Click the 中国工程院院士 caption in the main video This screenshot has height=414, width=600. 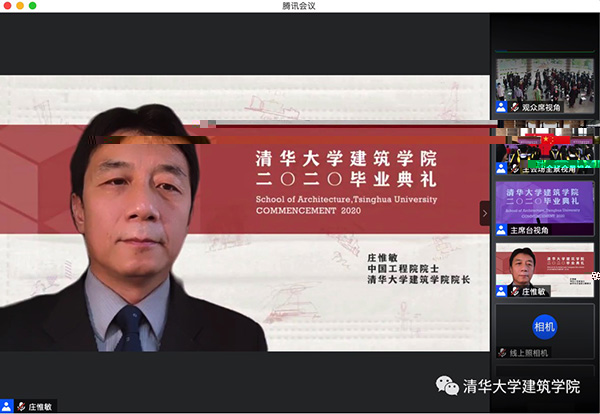[x=403, y=269]
